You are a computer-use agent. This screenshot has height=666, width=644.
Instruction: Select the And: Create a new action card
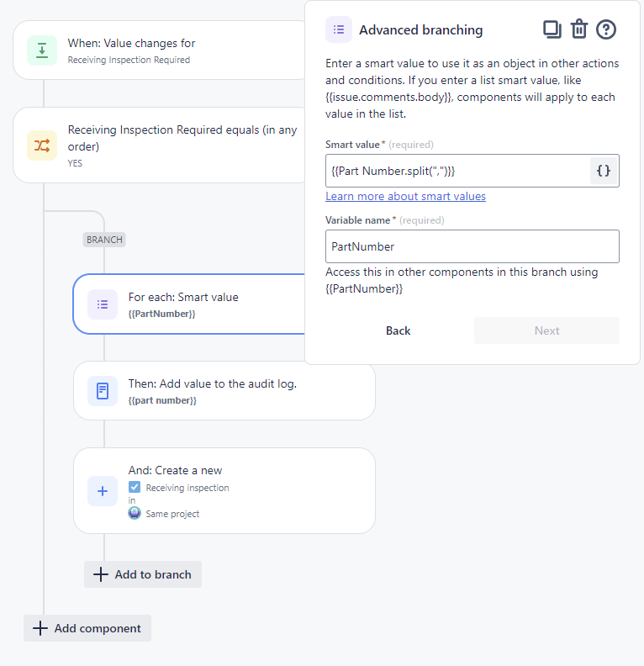pos(224,491)
